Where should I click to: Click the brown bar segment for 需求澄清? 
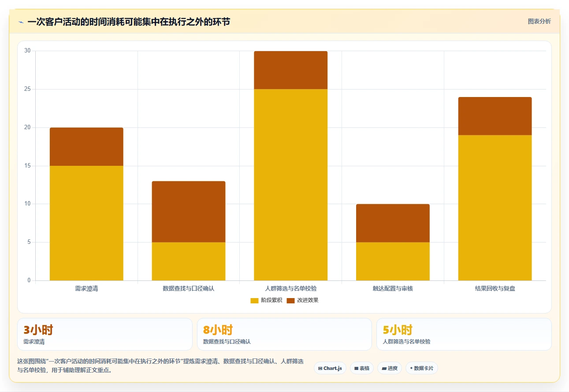coord(86,147)
